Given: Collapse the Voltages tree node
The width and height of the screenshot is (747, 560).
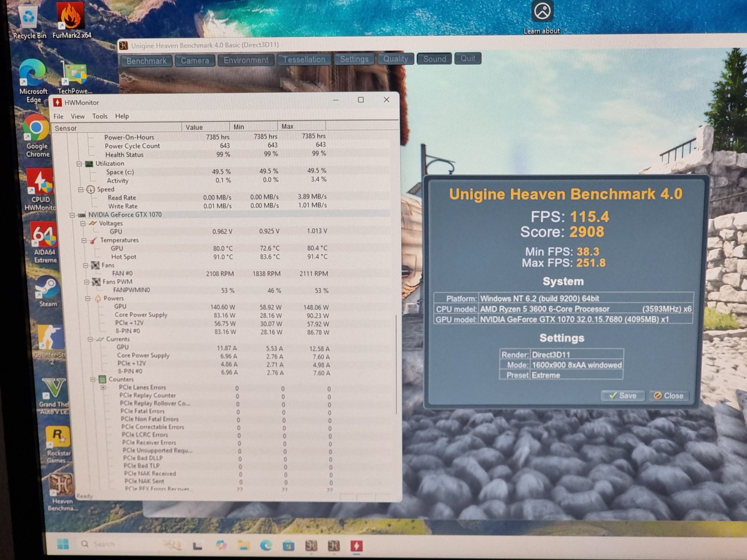Looking at the screenshot, I should (x=83, y=224).
